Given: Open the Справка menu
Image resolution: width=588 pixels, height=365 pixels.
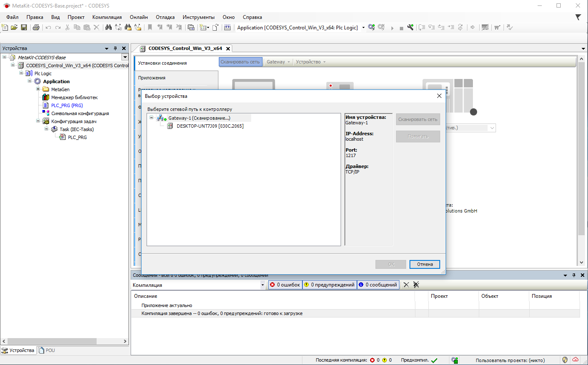Looking at the screenshot, I should coord(252,17).
